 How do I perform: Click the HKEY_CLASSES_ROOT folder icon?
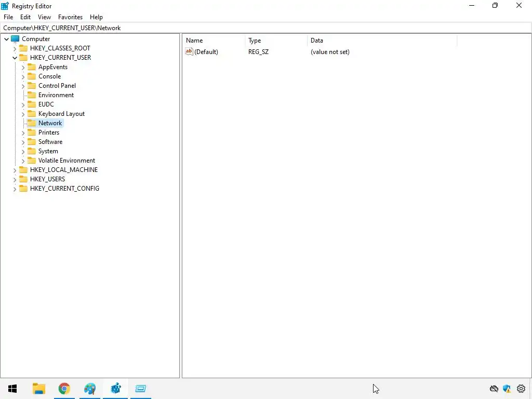[23, 48]
